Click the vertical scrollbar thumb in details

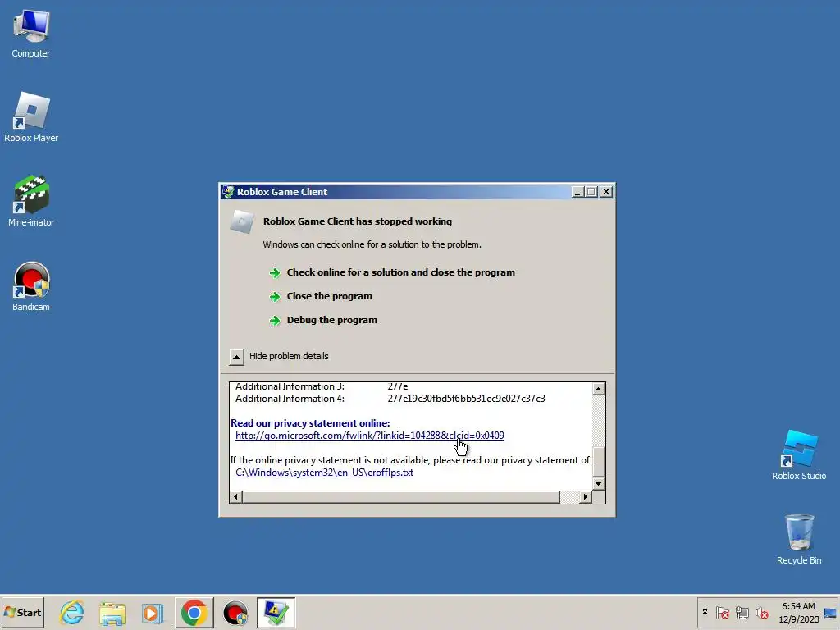(x=598, y=460)
